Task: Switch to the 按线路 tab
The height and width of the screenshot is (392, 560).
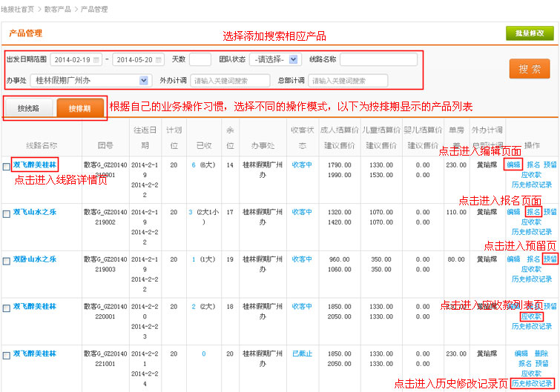Action: [30, 108]
